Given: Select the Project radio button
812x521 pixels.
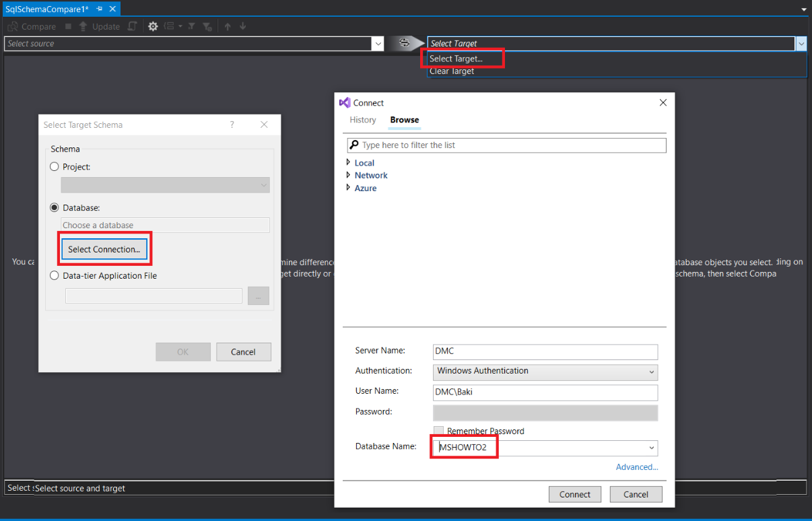Looking at the screenshot, I should click(55, 166).
